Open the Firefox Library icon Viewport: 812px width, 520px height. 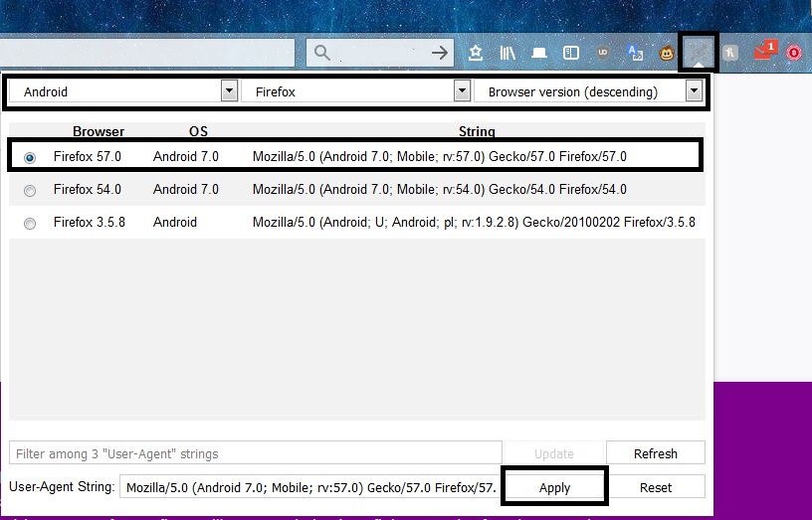pos(507,53)
